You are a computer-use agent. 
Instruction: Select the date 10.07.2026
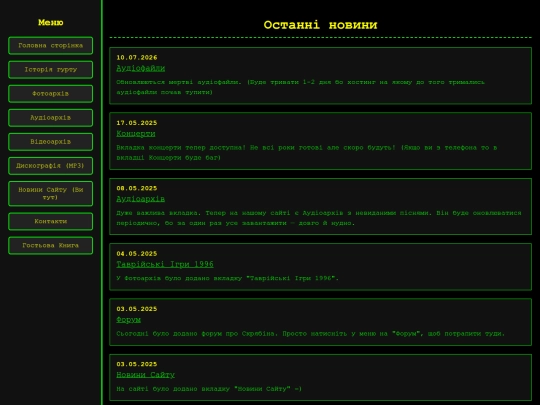[137, 58]
